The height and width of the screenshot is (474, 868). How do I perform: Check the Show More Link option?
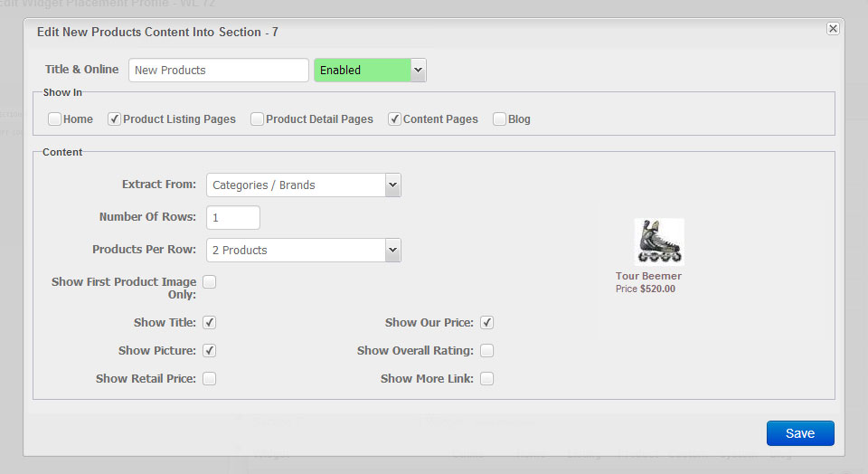coord(486,379)
